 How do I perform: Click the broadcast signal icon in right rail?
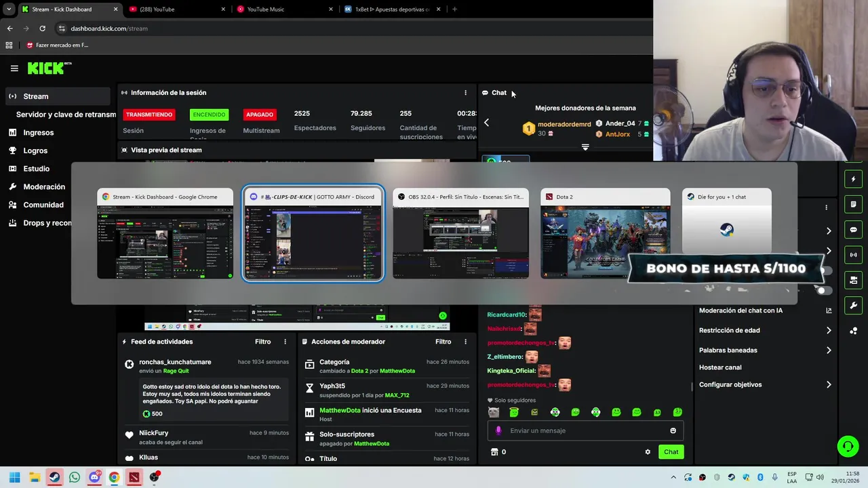(x=853, y=255)
